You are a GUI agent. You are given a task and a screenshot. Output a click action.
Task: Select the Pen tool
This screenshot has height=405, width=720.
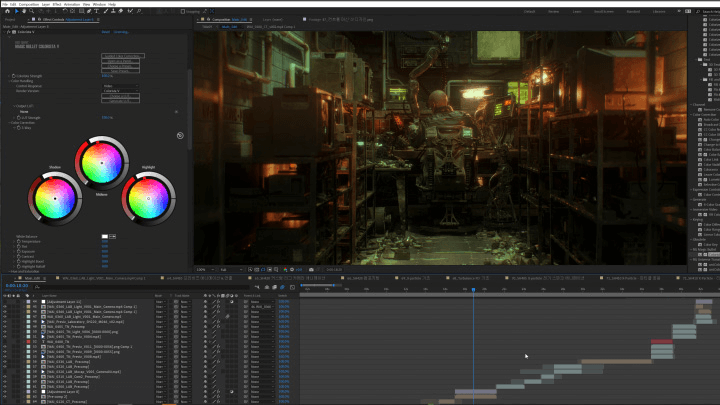coord(89,11)
